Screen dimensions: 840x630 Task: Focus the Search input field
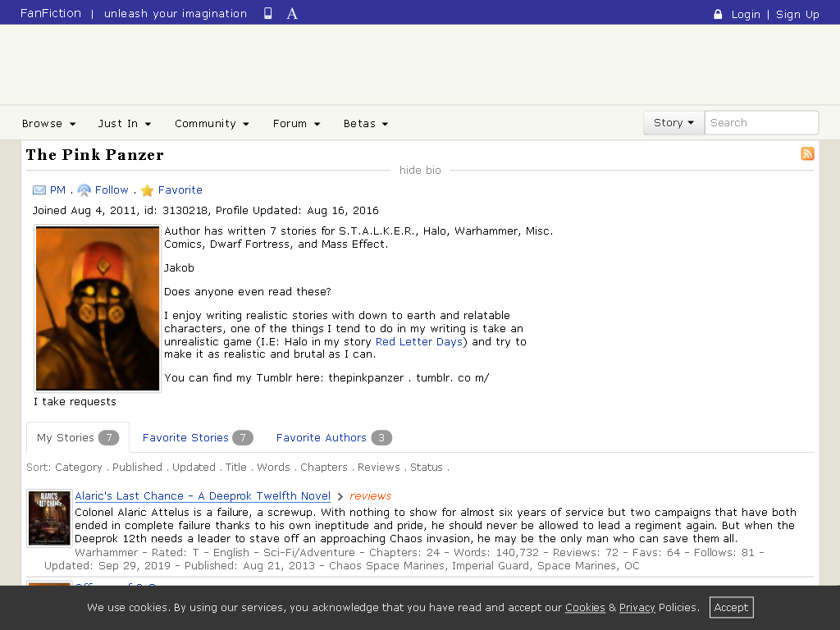click(761, 123)
